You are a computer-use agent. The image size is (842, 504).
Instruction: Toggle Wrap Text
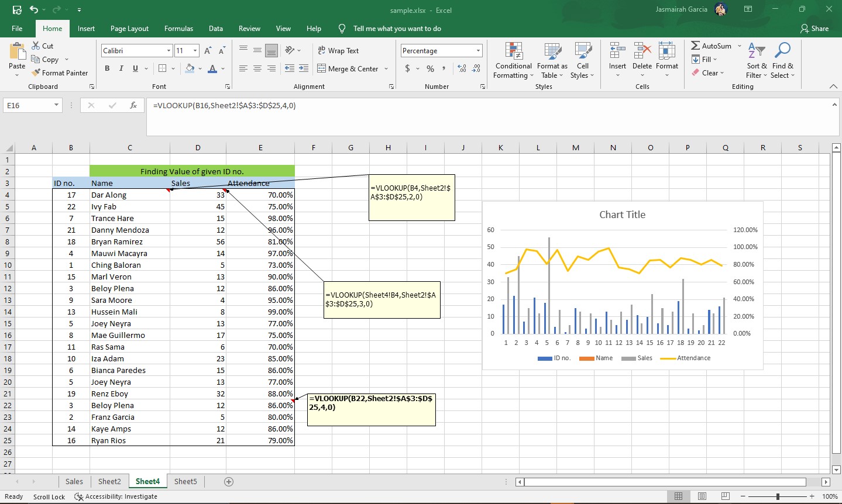coord(338,50)
